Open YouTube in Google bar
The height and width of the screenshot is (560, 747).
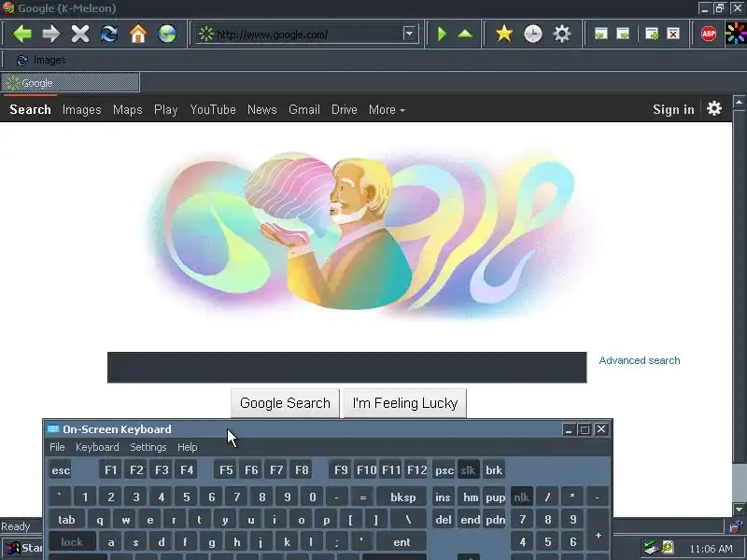point(213,109)
